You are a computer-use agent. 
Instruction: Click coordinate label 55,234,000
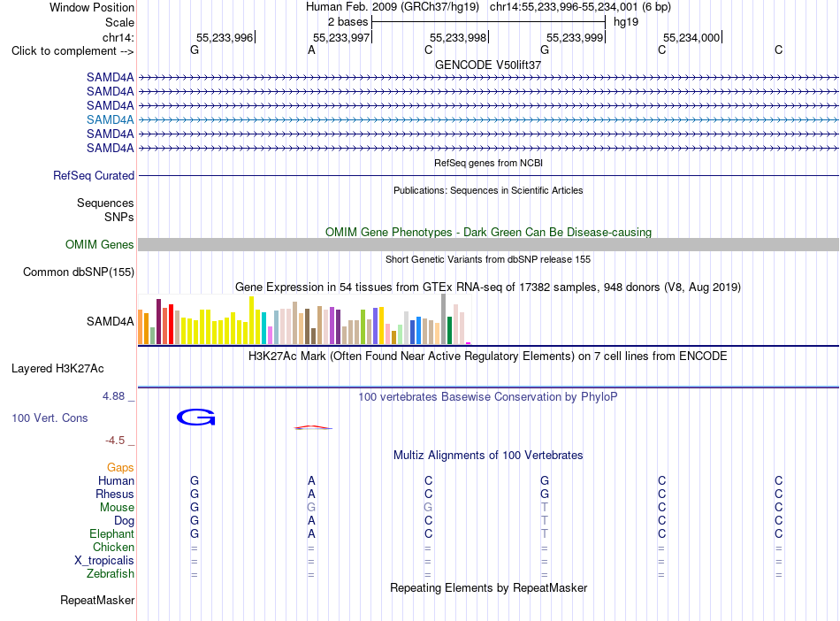[691, 37]
